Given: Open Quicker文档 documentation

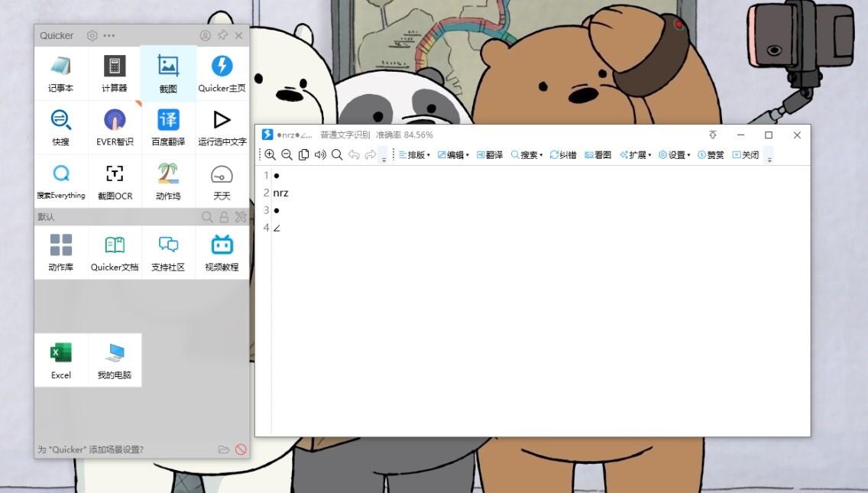Looking at the screenshot, I should pyautogui.click(x=115, y=252).
